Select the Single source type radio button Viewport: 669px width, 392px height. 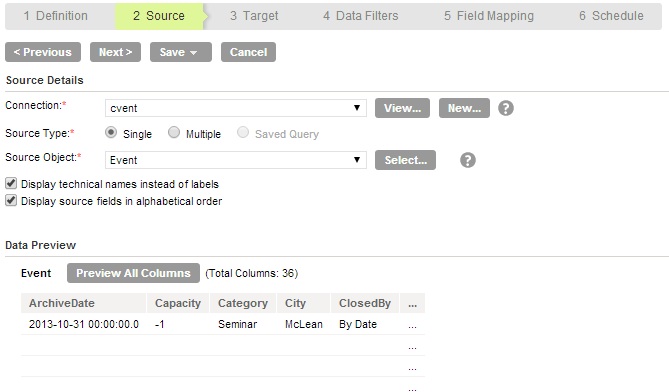click(111, 133)
